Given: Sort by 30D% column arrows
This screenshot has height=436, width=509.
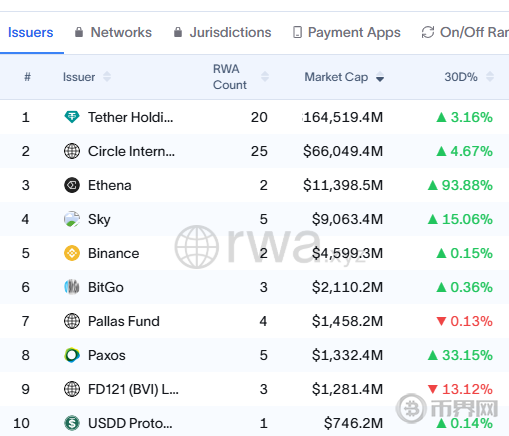Looking at the screenshot, I should pos(490,77).
